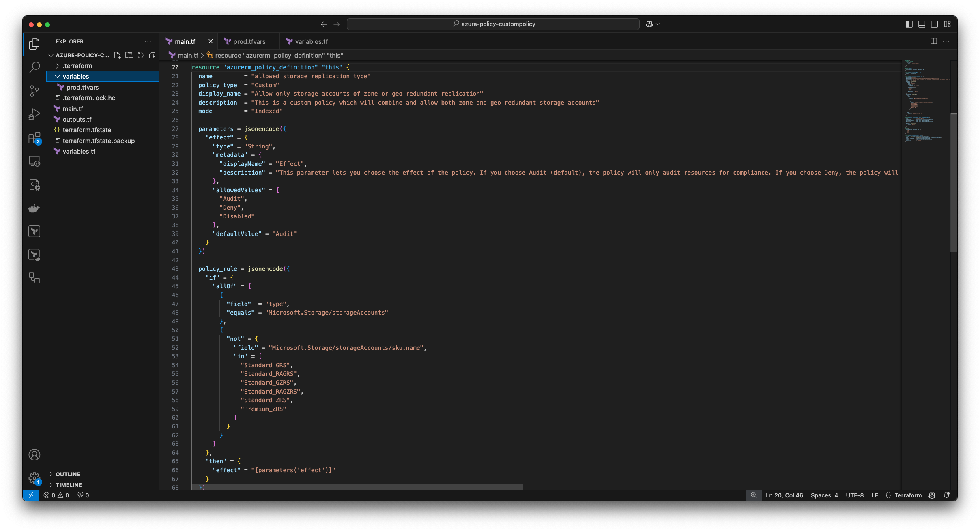This screenshot has width=980, height=531.
Task: Open the Extensions view showing 3 updates
Action: coord(34,138)
